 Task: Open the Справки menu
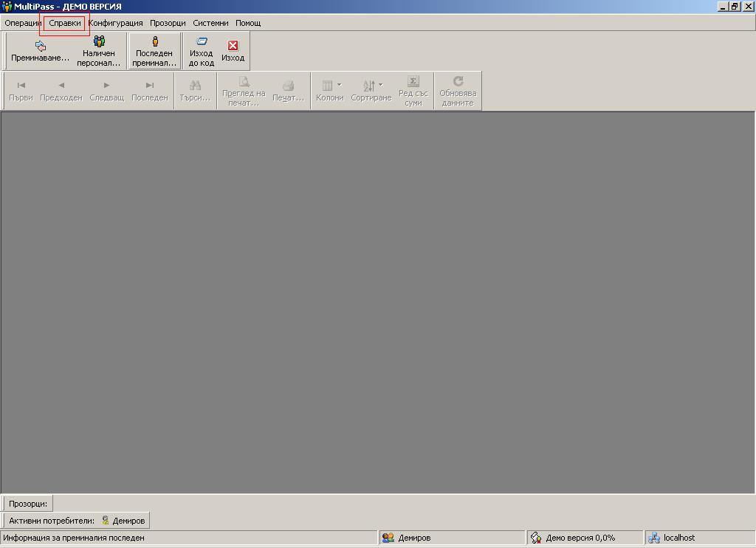[65, 23]
